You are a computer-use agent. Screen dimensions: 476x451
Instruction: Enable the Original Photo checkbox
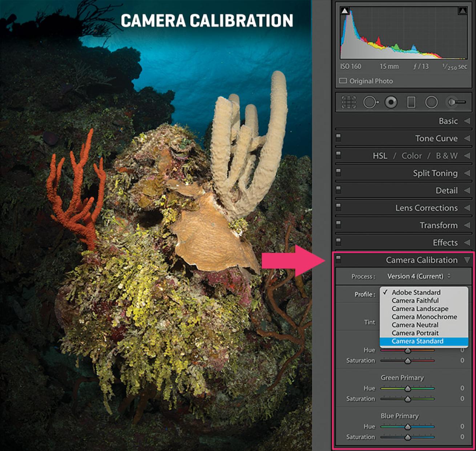[x=343, y=81]
